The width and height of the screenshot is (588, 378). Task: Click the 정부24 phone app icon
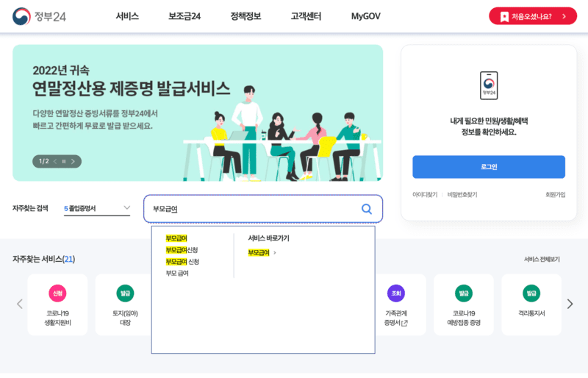tap(489, 85)
